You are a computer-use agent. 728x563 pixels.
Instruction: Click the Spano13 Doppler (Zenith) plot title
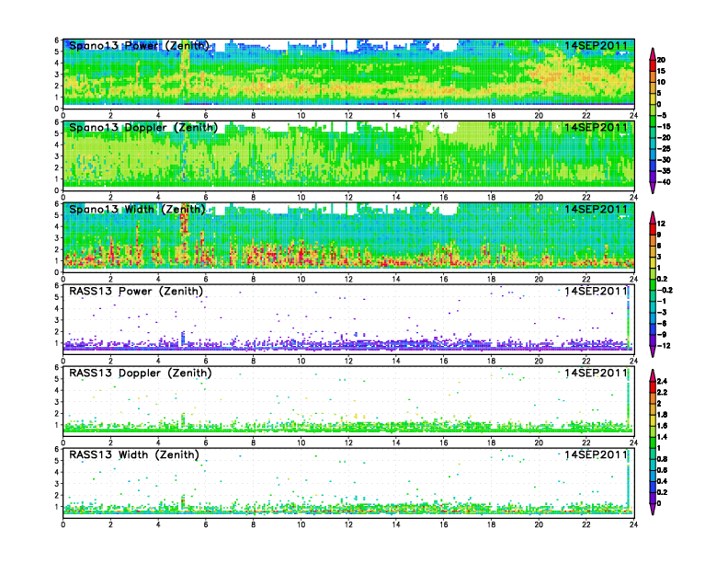pos(141,127)
